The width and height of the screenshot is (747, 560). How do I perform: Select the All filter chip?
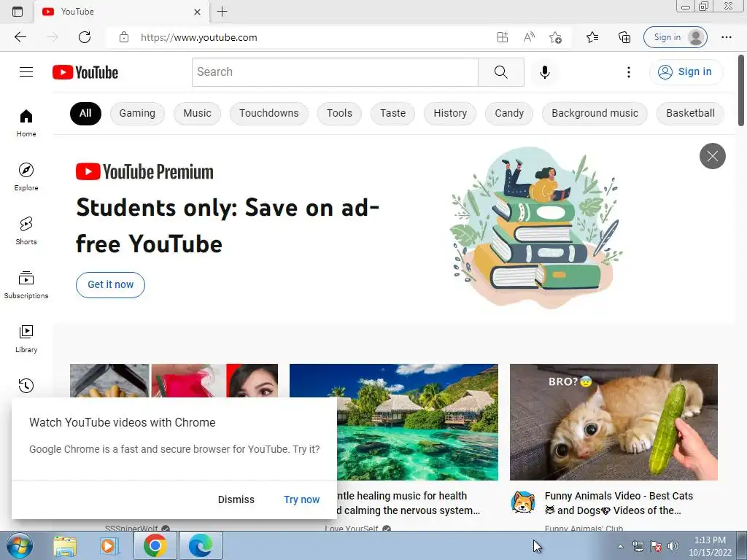tap(85, 113)
